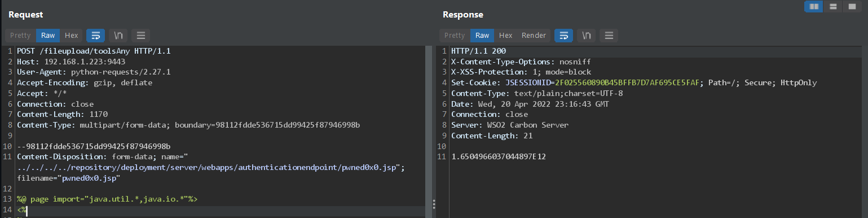Click the page import java.util line
The image size is (868, 218).
point(107,199)
